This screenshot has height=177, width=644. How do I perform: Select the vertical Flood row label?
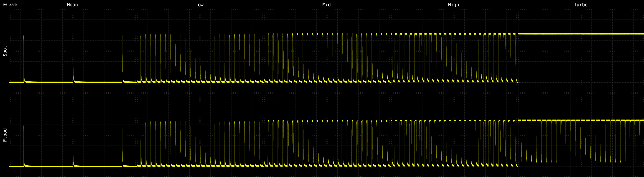click(x=5, y=135)
